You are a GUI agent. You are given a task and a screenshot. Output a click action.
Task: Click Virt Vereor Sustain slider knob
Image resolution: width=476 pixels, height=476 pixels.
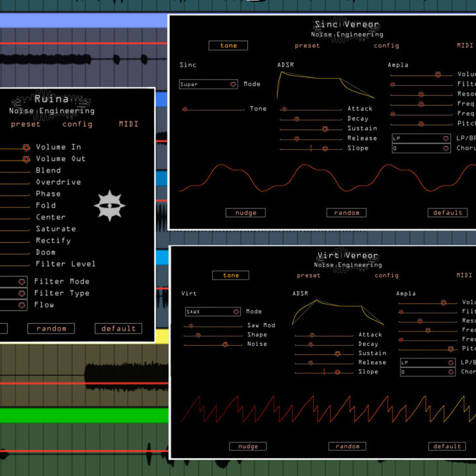[x=337, y=354]
